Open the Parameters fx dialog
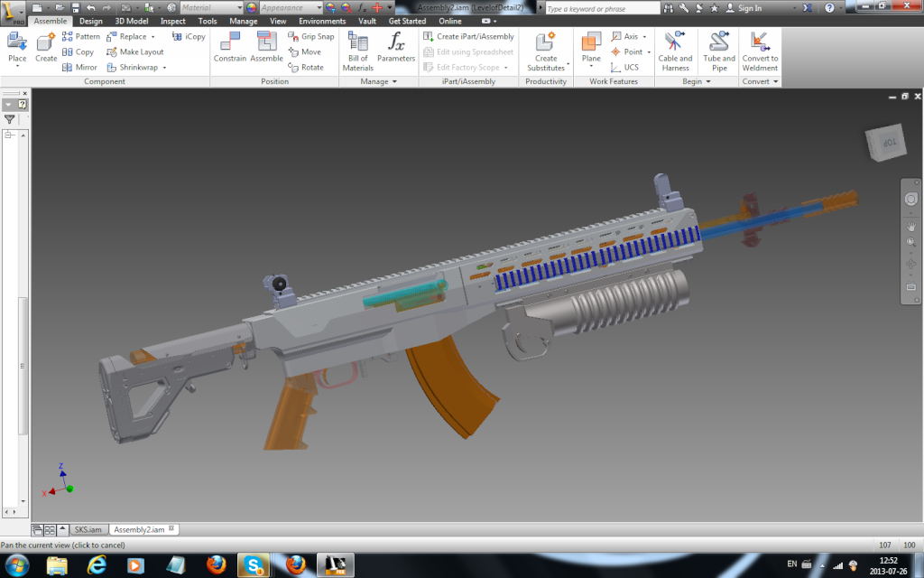924x578 pixels. (x=396, y=47)
